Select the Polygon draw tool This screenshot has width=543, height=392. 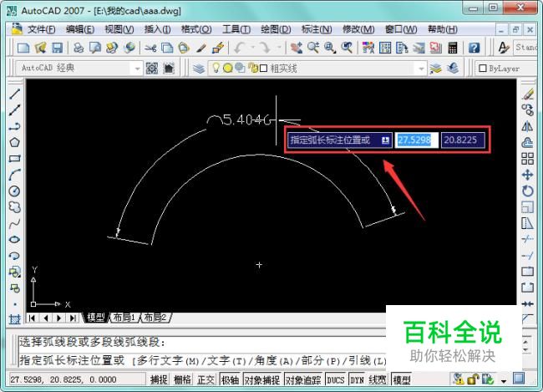14,142
